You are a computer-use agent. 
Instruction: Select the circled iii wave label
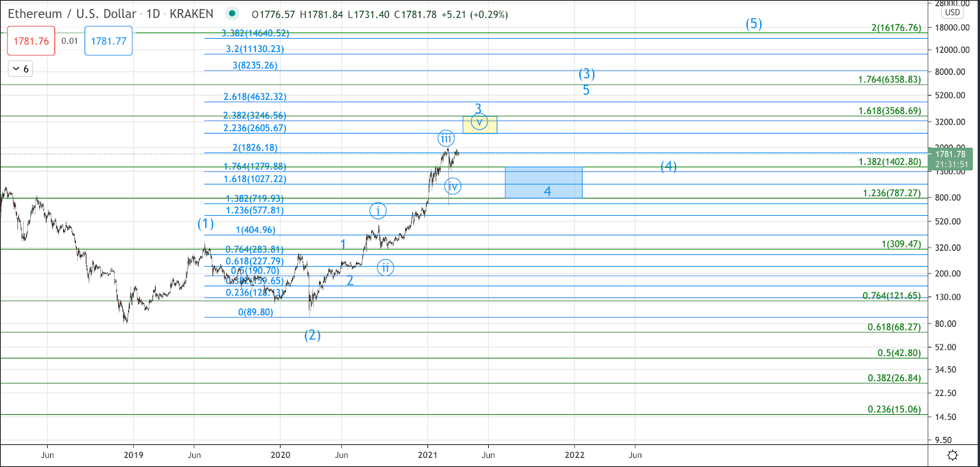(446, 139)
